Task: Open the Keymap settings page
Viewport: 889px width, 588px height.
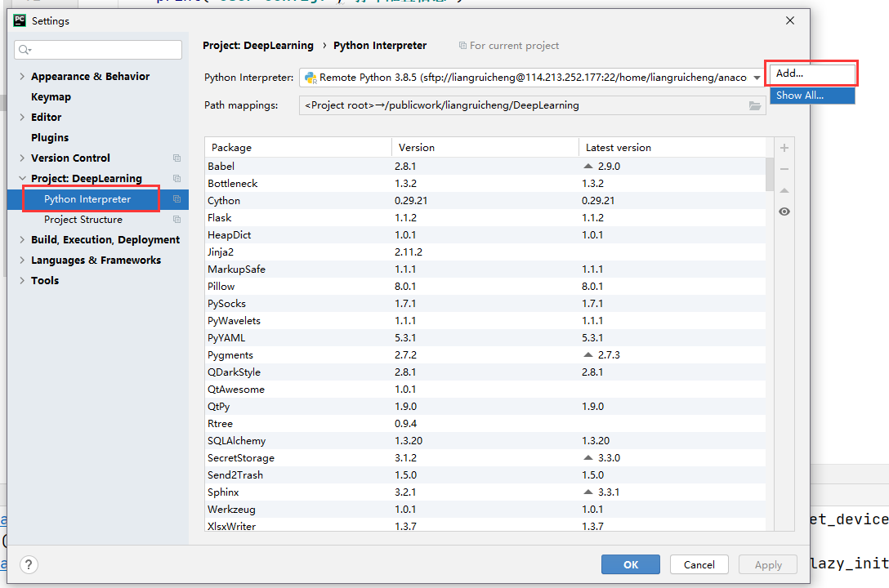Action: pyautogui.click(x=51, y=97)
